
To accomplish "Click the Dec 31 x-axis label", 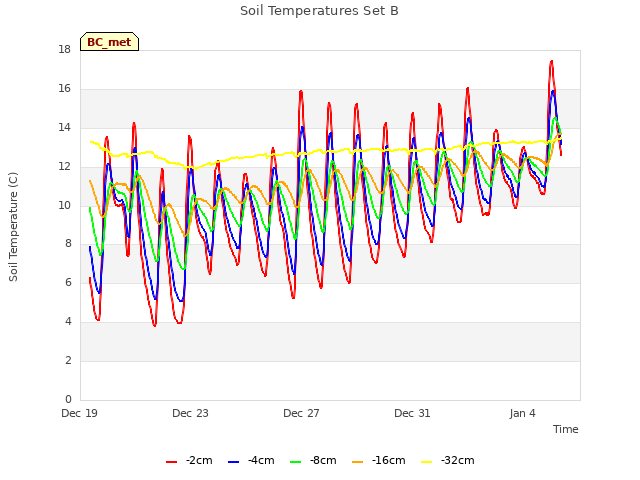I will click(x=412, y=413).
